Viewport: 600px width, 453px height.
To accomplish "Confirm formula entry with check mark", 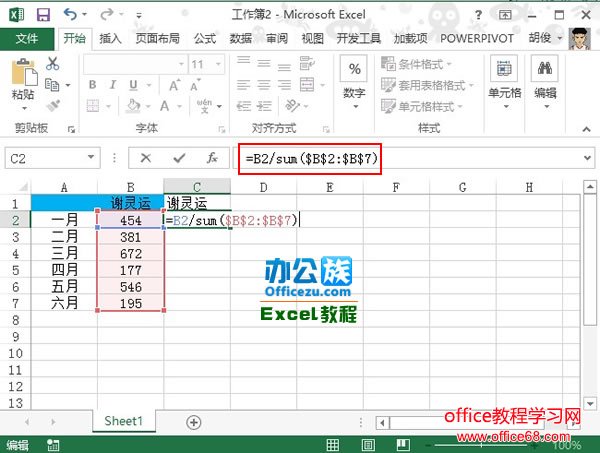I will click(179, 158).
